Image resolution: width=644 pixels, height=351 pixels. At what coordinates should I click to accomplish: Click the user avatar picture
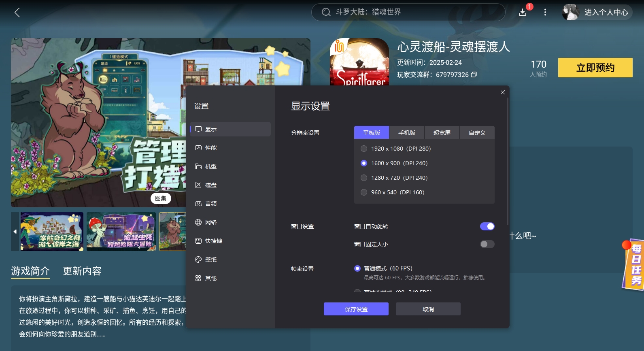pyautogui.click(x=571, y=12)
